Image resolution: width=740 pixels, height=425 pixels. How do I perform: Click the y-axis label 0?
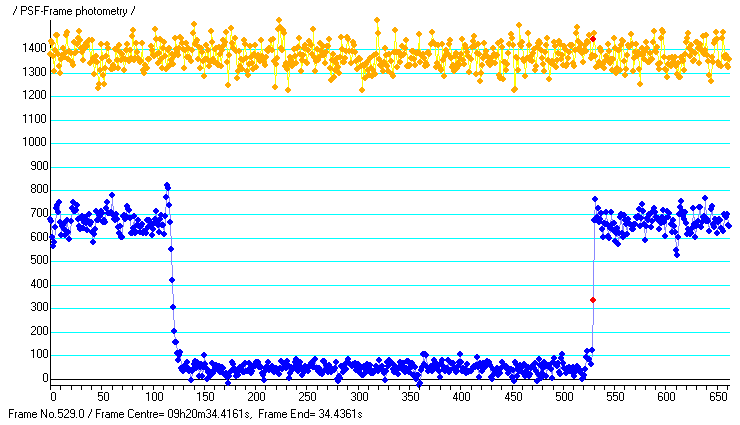[x=45, y=378]
